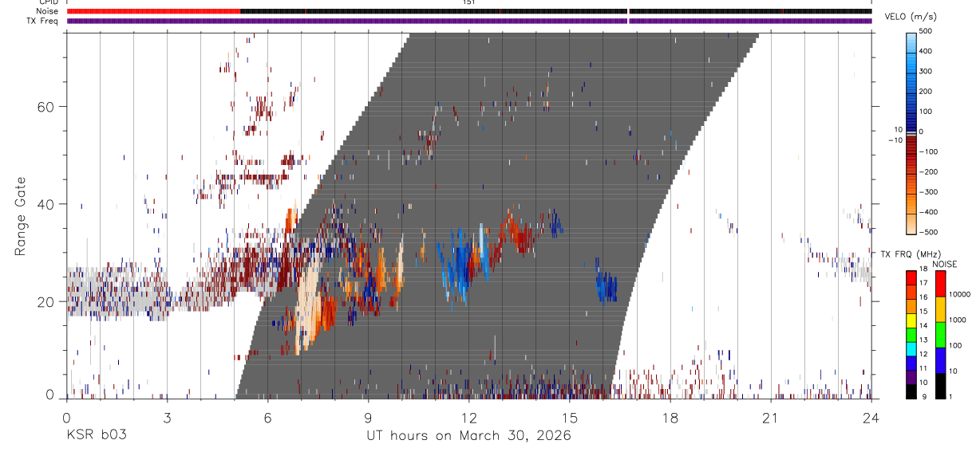This screenshot has height=452, width=980.
Task: Click the red segment of the Noise strip
Action: pos(153,11)
